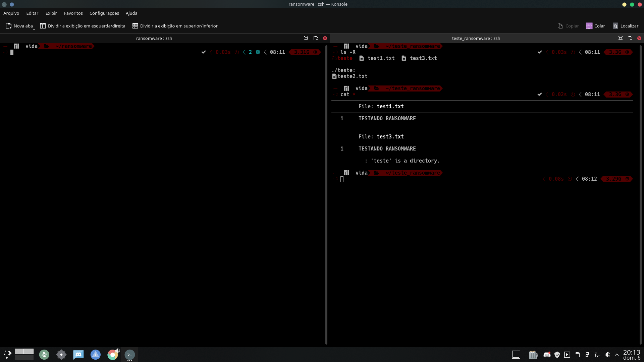Detach the teste_ransomware view into new window
Screen dimensions: 644x362
click(x=630, y=38)
